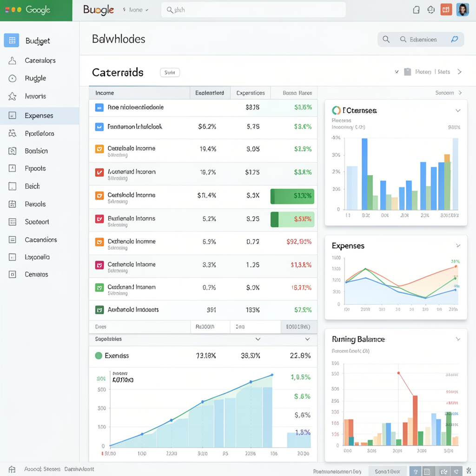The height and width of the screenshot is (476, 476).
Task: Select the Budget icon in the sidebar
Action: point(11,40)
